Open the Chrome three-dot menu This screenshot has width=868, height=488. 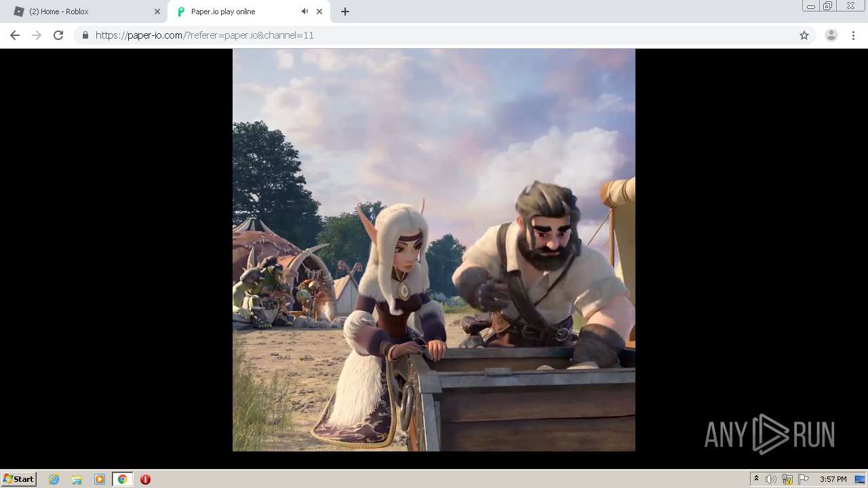pyautogui.click(x=854, y=35)
